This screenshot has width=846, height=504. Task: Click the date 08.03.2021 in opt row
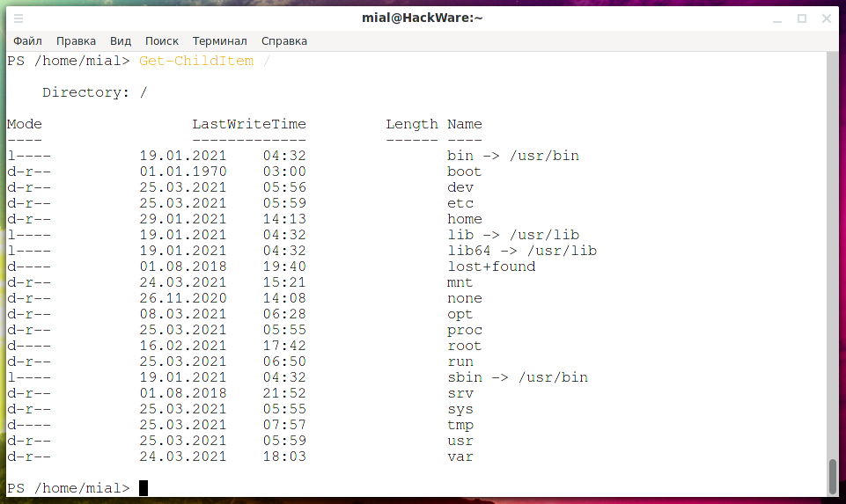pyautogui.click(x=183, y=314)
